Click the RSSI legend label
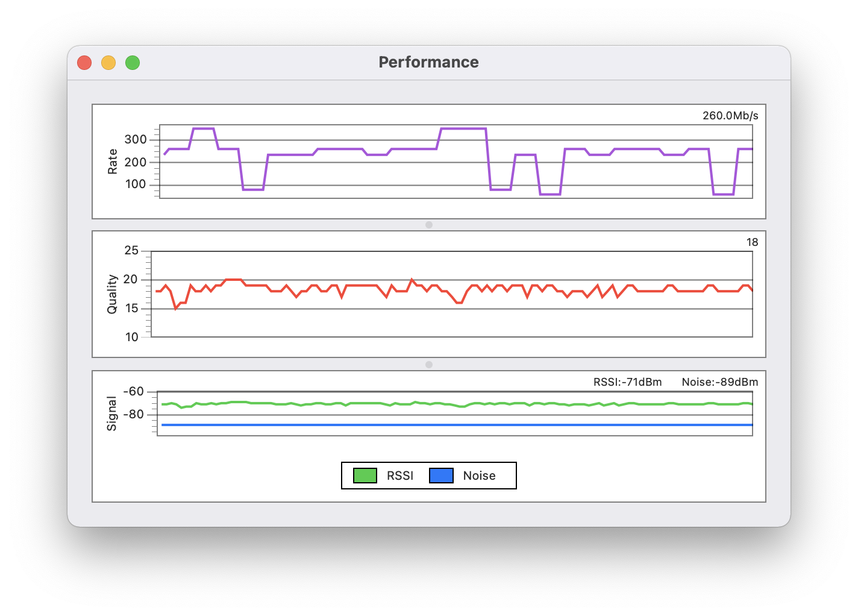This screenshot has height=616, width=858. coord(400,476)
